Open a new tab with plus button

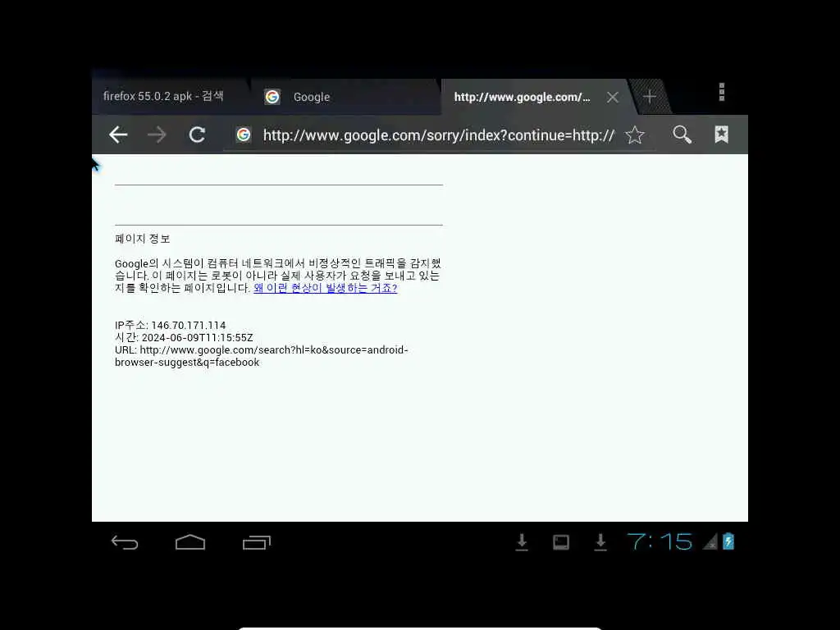[650, 97]
